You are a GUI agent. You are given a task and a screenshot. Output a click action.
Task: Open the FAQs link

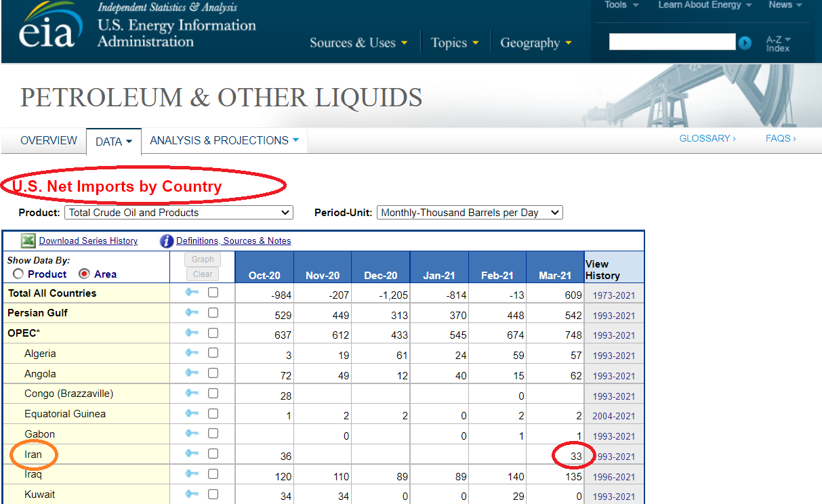(781, 138)
